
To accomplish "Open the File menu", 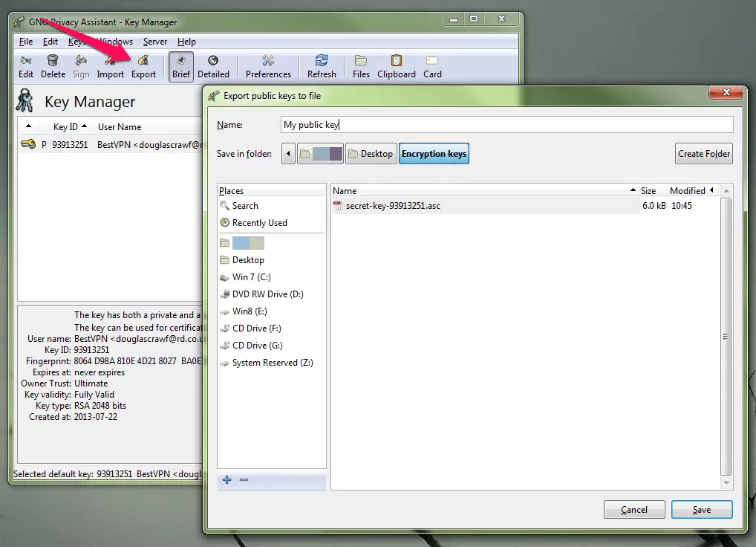I will pyautogui.click(x=26, y=42).
